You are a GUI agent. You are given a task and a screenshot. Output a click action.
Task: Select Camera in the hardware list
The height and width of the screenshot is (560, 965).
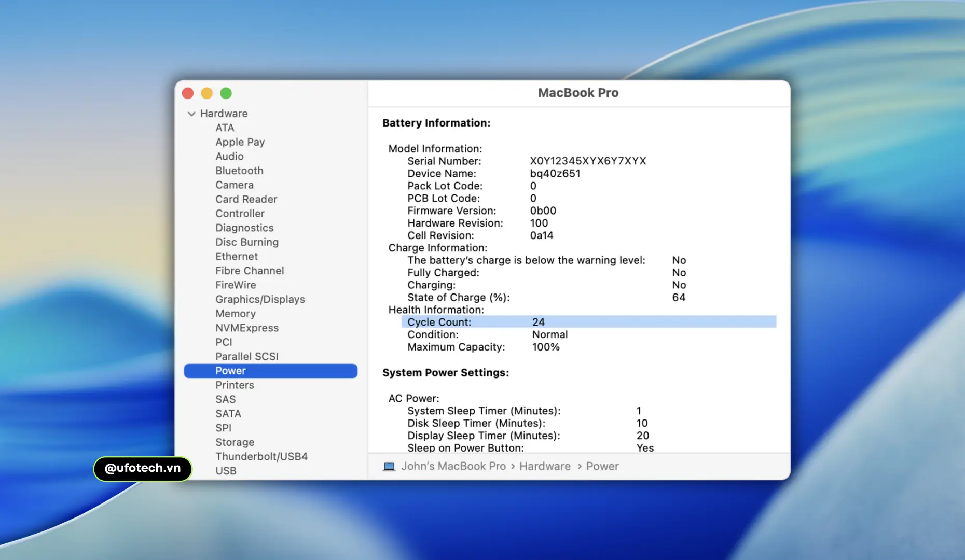point(235,185)
